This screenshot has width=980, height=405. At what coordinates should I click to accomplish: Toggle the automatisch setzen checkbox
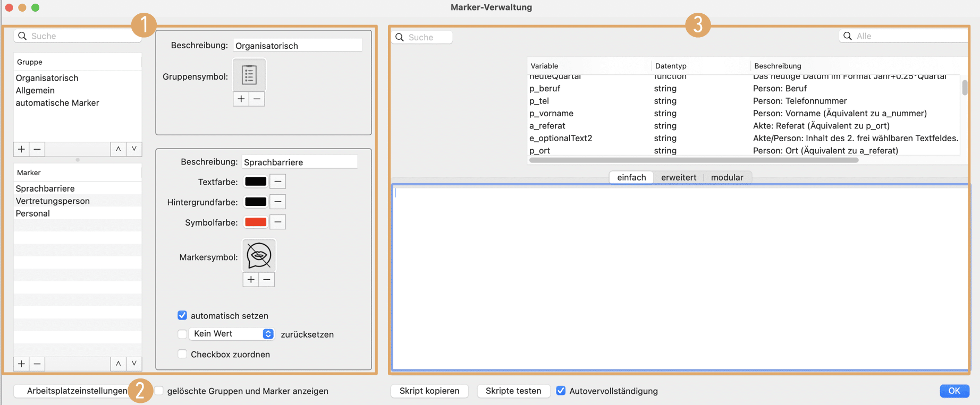click(x=182, y=315)
